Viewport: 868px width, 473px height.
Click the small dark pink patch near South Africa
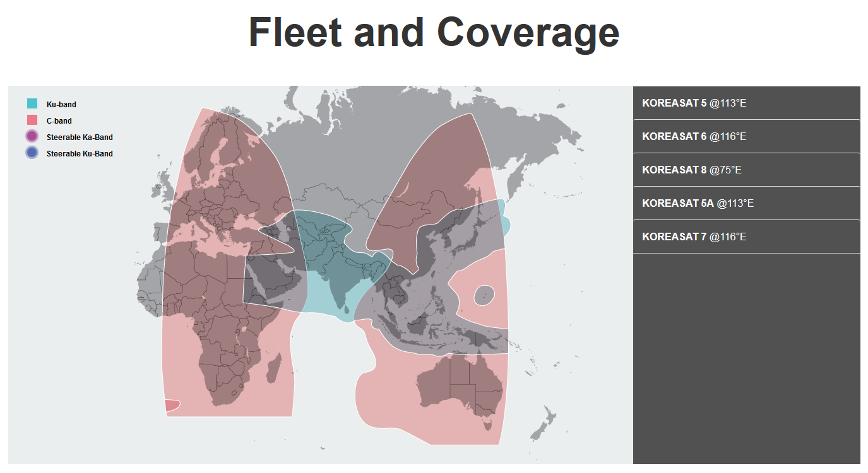[172, 406]
